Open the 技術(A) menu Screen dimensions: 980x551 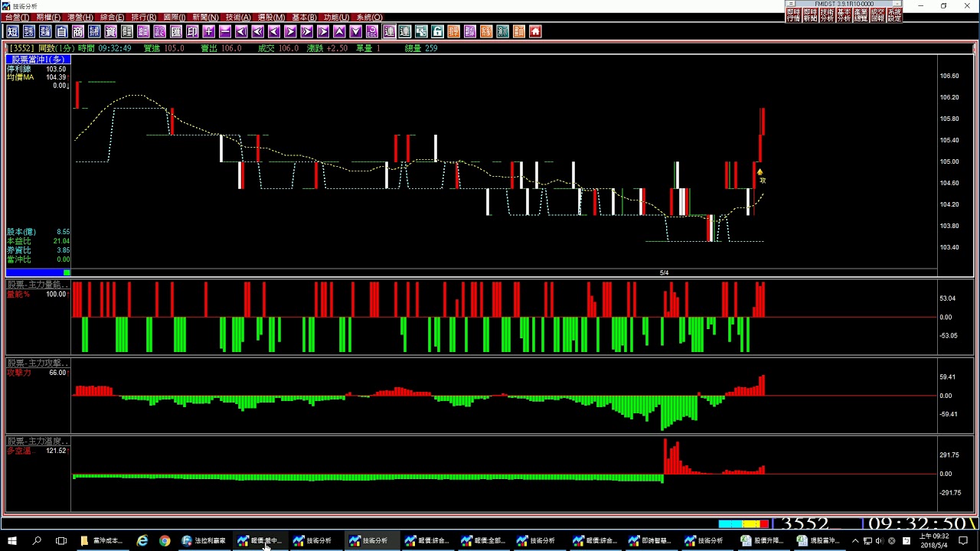click(238, 17)
